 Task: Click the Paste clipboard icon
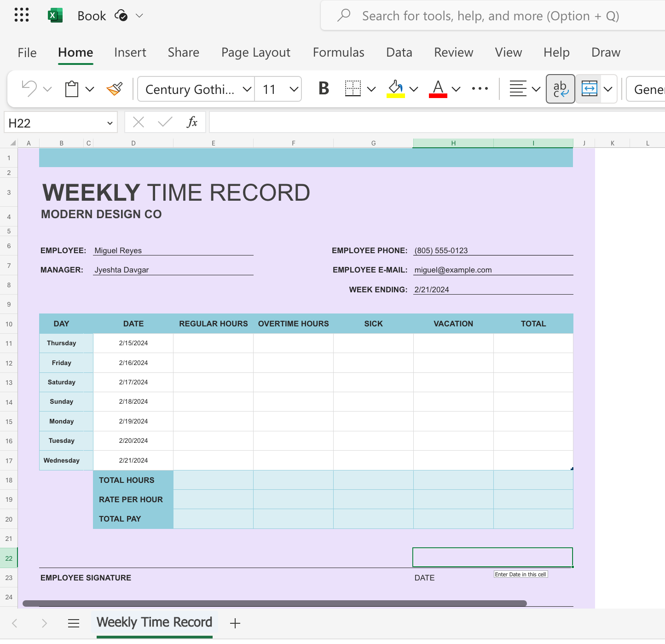[72, 89]
